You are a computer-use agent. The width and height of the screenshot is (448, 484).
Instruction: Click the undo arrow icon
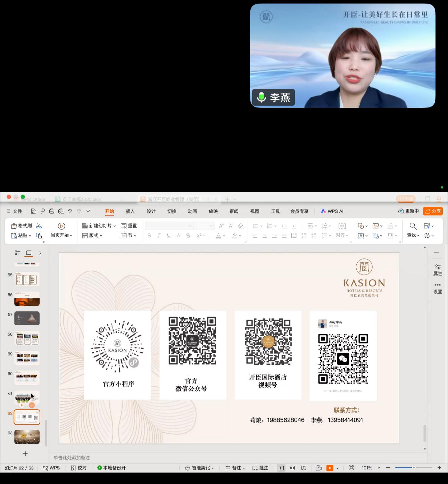click(x=70, y=211)
